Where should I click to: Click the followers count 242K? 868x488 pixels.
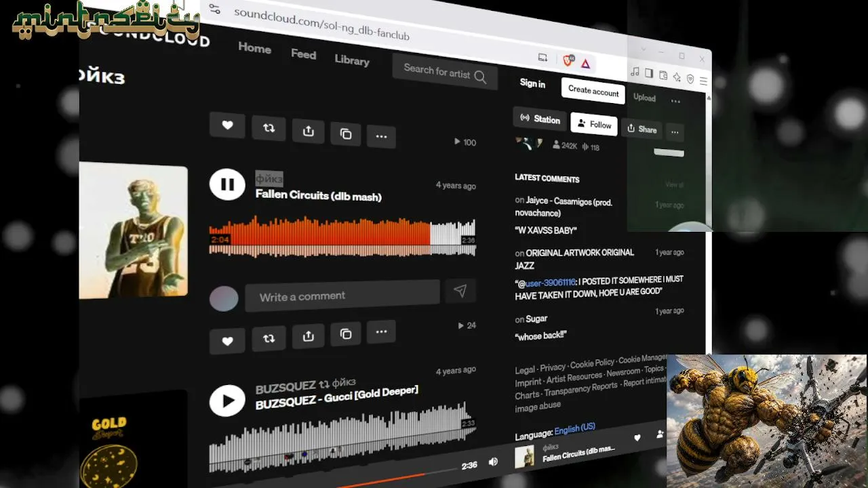coord(564,145)
